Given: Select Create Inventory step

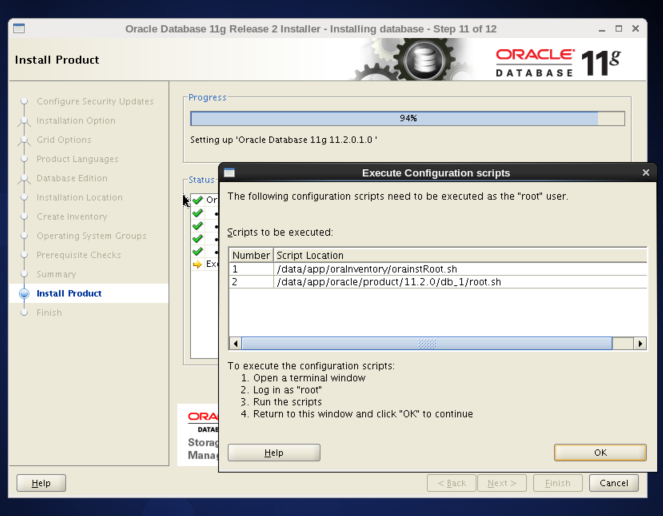Looking at the screenshot, I should [x=72, y=217].
